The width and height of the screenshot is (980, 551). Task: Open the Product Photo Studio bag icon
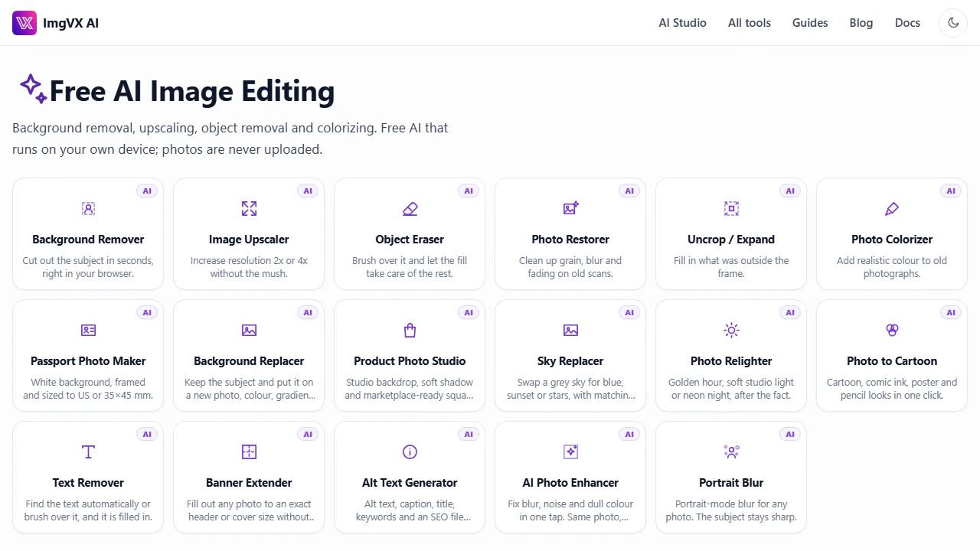tap(410, 331)
